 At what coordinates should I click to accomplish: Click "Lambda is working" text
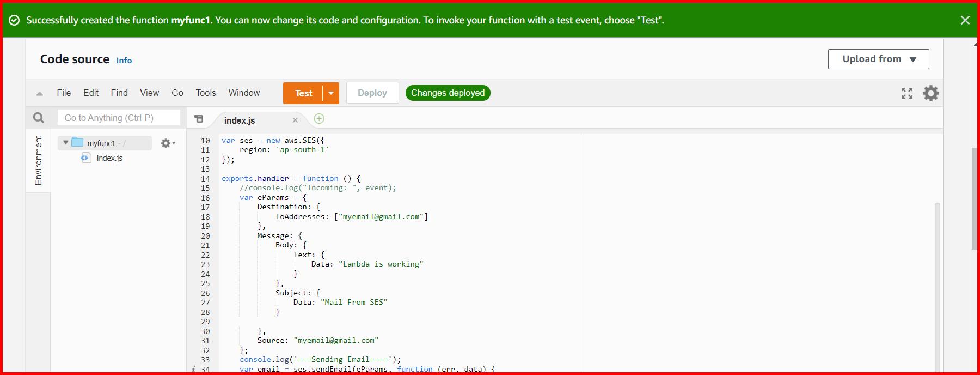pyautogui.click(x=381, y=264)
